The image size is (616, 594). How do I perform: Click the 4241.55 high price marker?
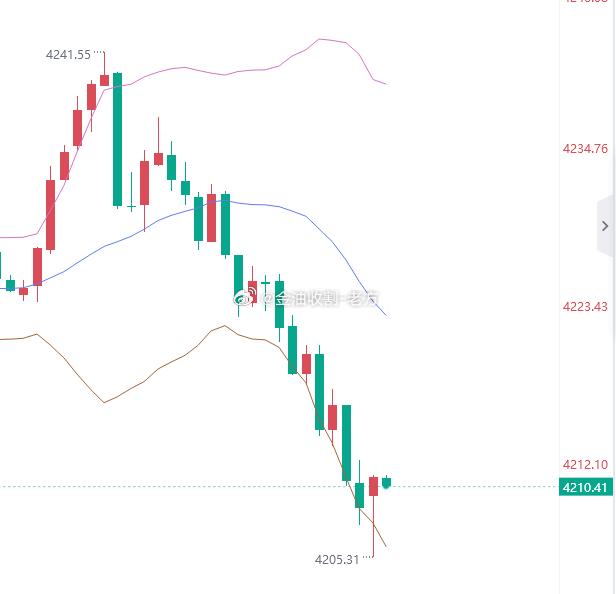[68, 55]
